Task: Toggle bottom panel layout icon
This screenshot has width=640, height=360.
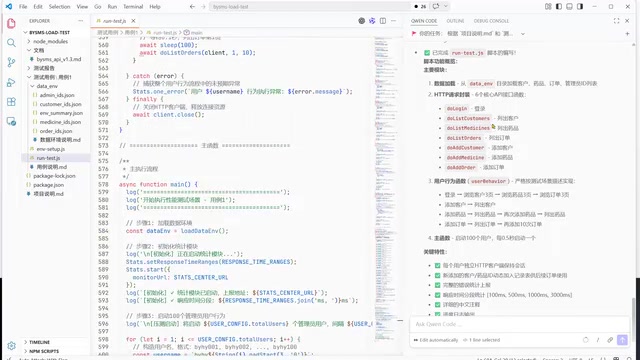Action: [x=569, y=7]
